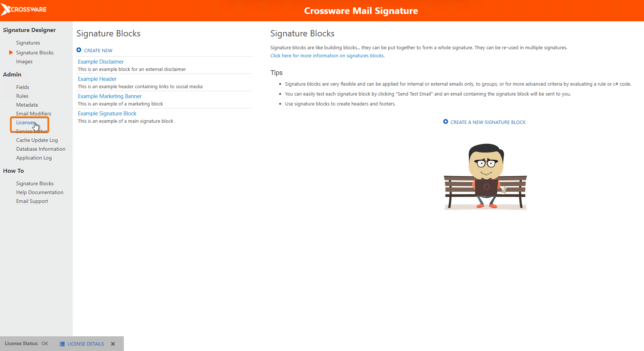
Task: View the Cache Update Log
Action: pos(37,140)
